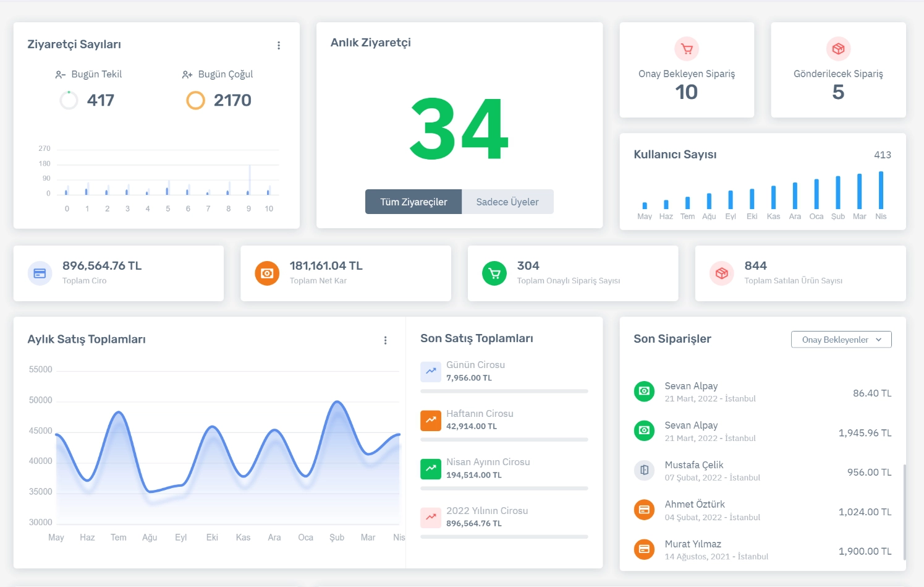
Task: Open Ahmet Öztürk's order entry
Action: tap(762, 511)
